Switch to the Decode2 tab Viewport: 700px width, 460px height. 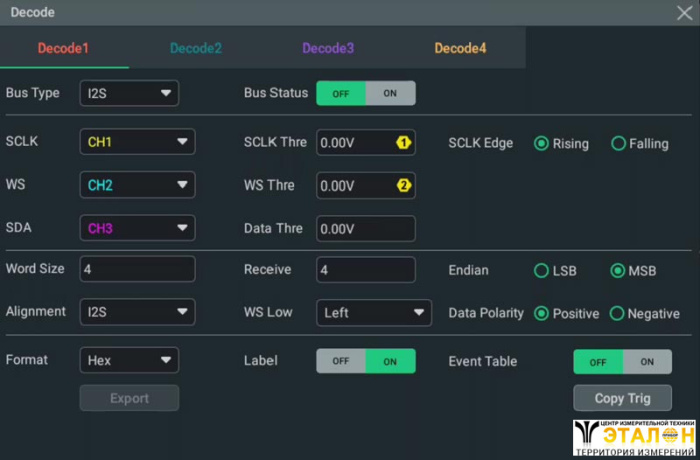pyautogui.click(x=196, y=48)
